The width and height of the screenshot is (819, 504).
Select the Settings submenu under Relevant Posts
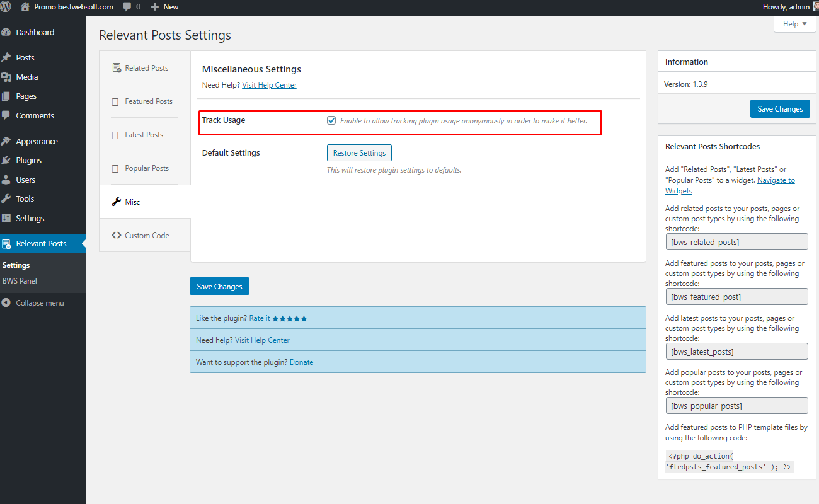coord(16,265)
